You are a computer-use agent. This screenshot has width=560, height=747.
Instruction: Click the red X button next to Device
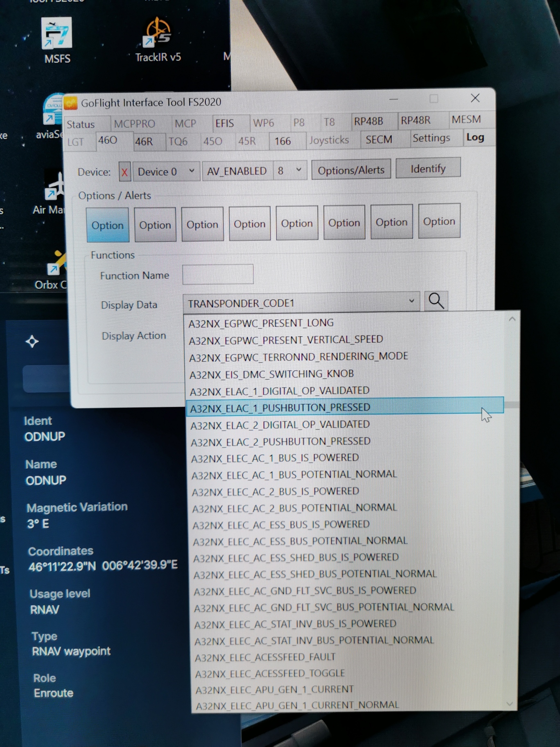tap(125, 172)
